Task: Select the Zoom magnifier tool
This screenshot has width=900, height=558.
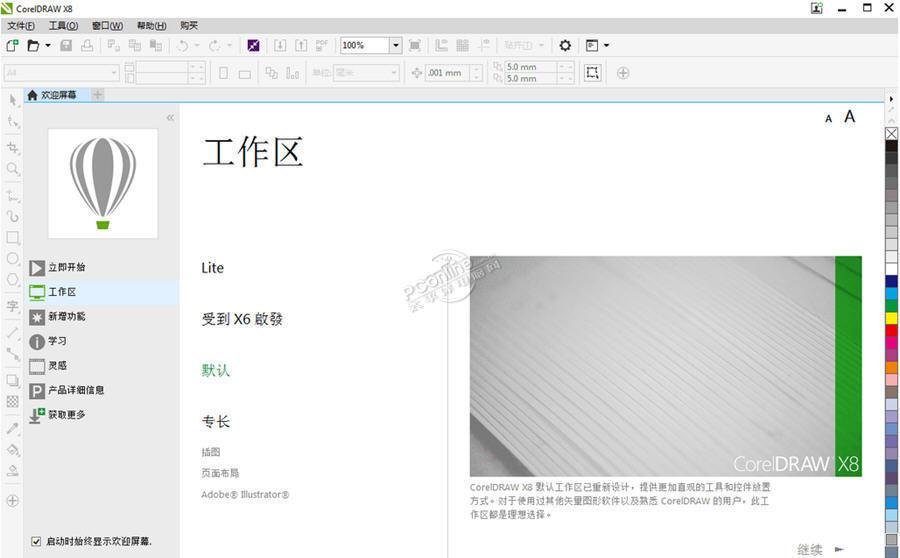Action: pyautogui.click(x=13, y=169)
